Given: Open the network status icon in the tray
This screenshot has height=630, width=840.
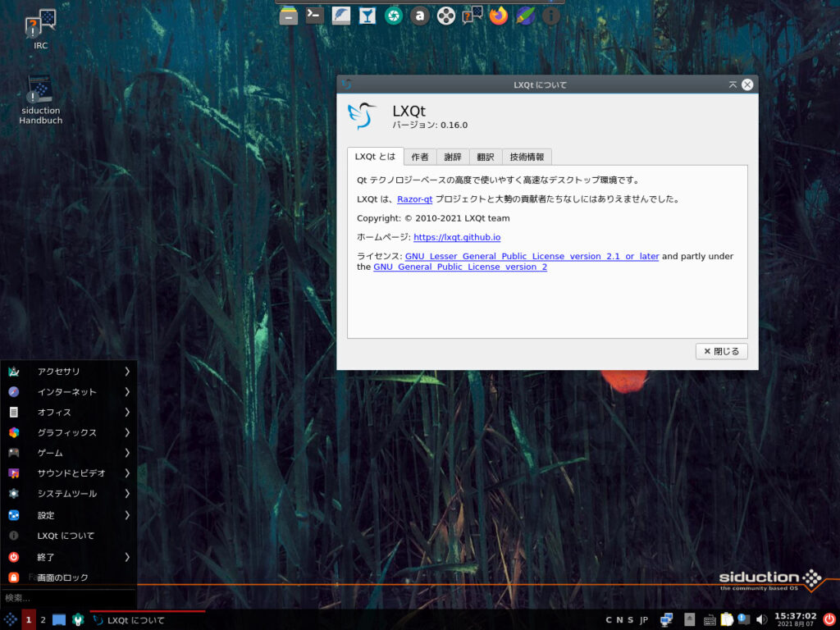Looking at the screenshot, I should pos(665,619).
